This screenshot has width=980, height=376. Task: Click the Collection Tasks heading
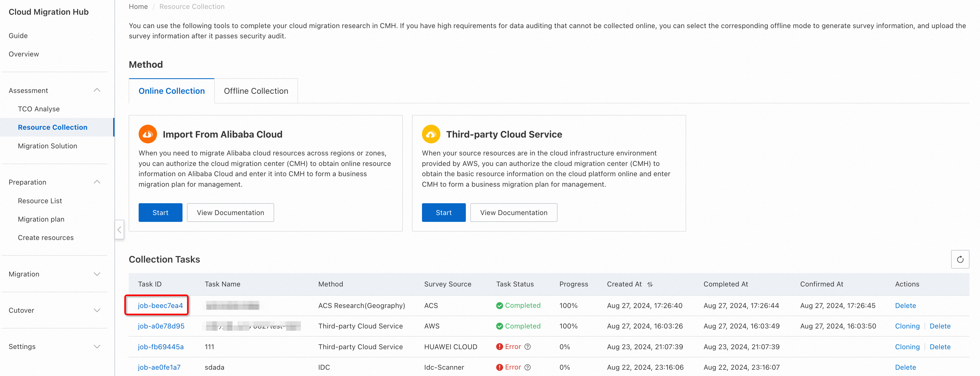pyautogui.click(x=164, y=259)
